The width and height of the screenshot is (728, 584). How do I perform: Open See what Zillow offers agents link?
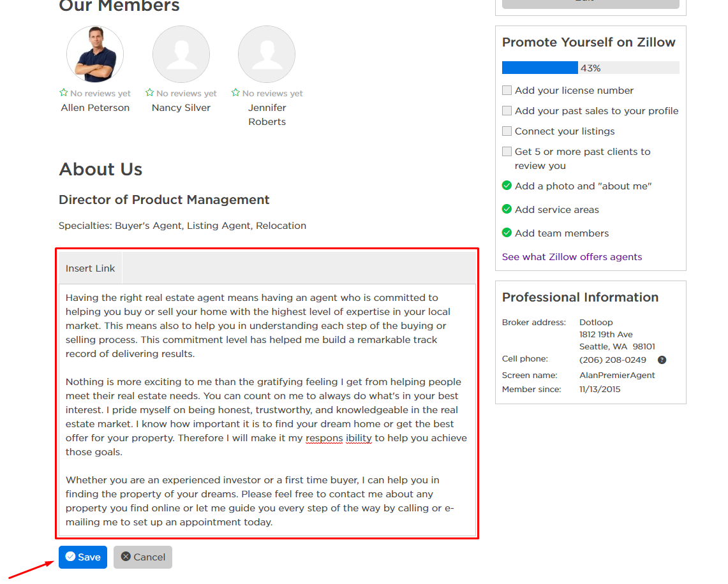tap(572, 257)
